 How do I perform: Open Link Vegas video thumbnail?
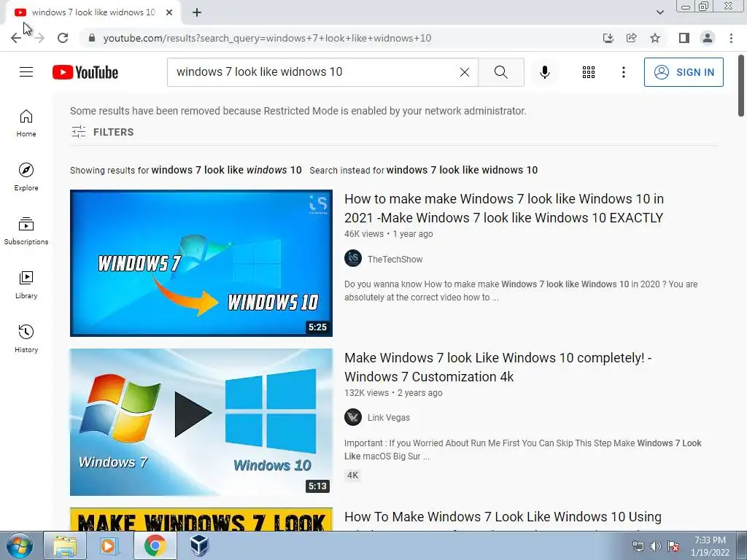(201, 422)
